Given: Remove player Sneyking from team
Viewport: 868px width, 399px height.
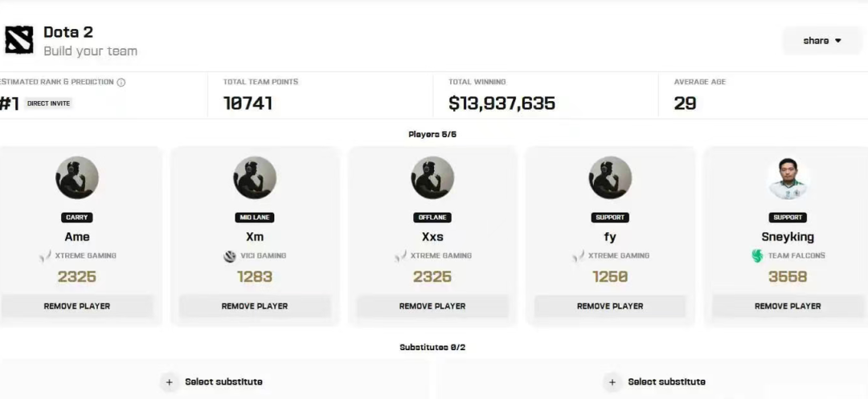Looking at the screenshot, I should click(788, 306).
